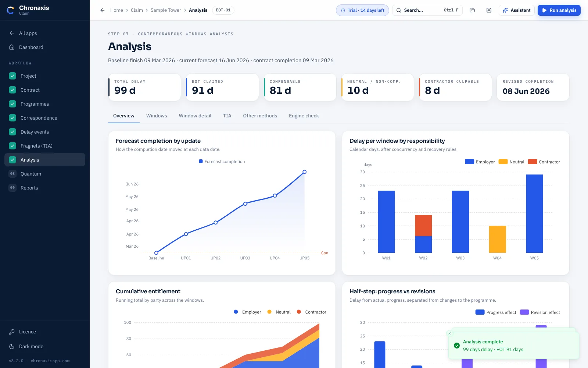Click the Claim breadcrumb link
The image size is (588, 368).
point(137,10)
